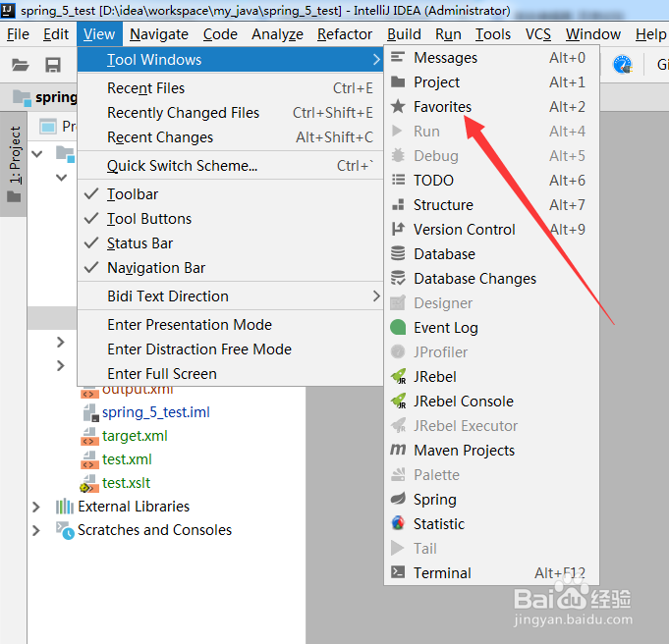The width and height of the screenshot is (669, 644).
Task: Open the Help menu
Action: pos(650,34)
